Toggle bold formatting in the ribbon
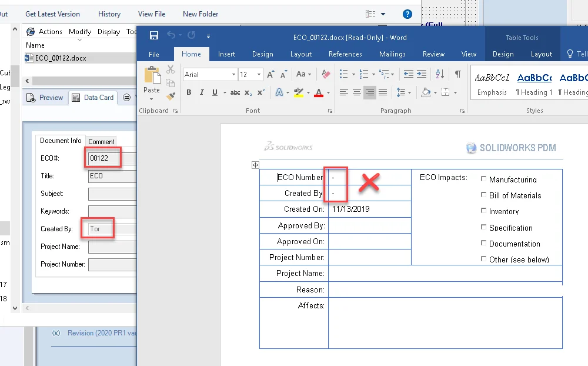The height and width of the screenshot is (366, 588). 189,92
